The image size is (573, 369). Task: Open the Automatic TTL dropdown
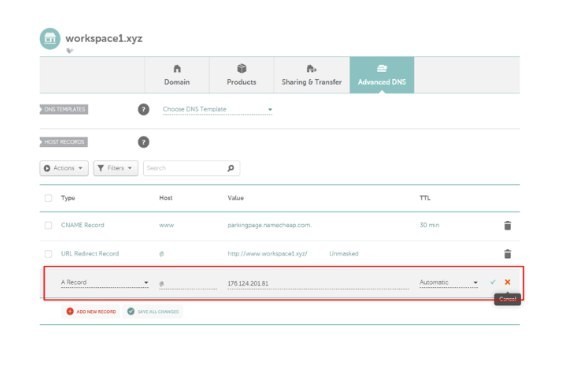[x=449, y=282]
